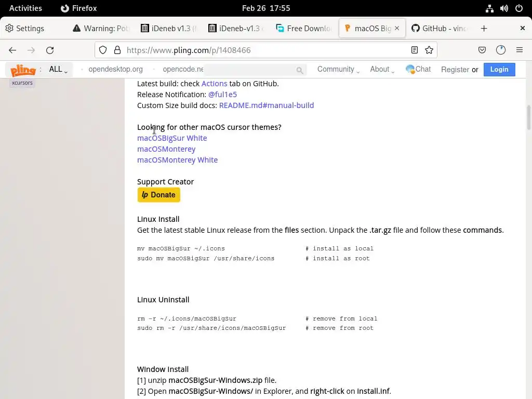Click the 'Support Creator' heading
The height and width of the screenshot is (399, 532).
click(x=165, y=182)
